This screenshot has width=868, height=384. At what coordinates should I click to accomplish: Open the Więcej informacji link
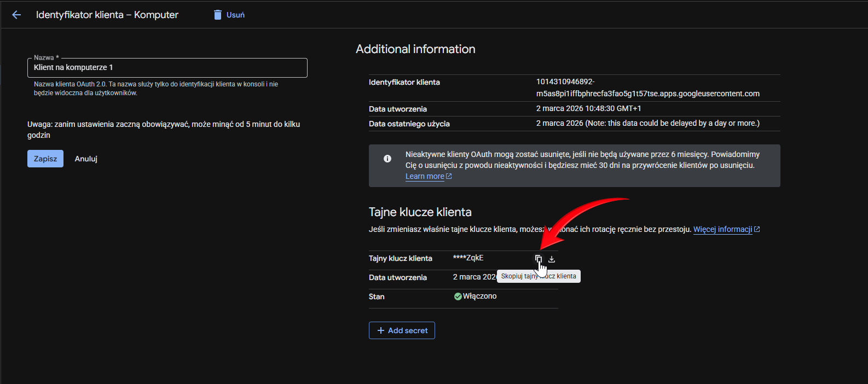(x=722, y=229)
